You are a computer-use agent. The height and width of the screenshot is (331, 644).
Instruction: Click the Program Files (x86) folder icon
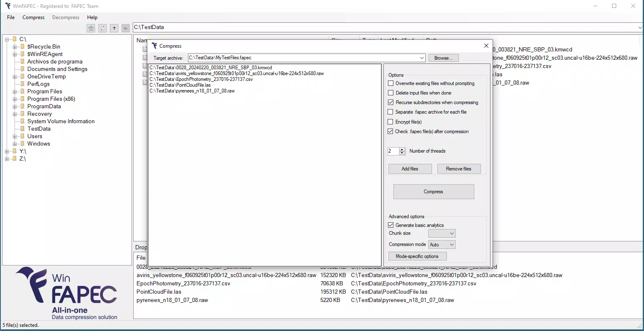click(x=22, y=99)
